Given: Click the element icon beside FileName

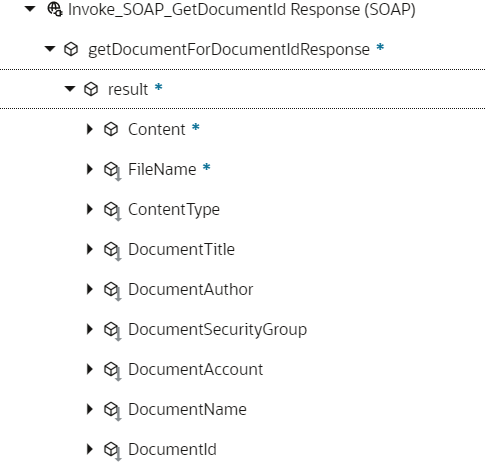Looking at the screenshot, I should (112, 171).
